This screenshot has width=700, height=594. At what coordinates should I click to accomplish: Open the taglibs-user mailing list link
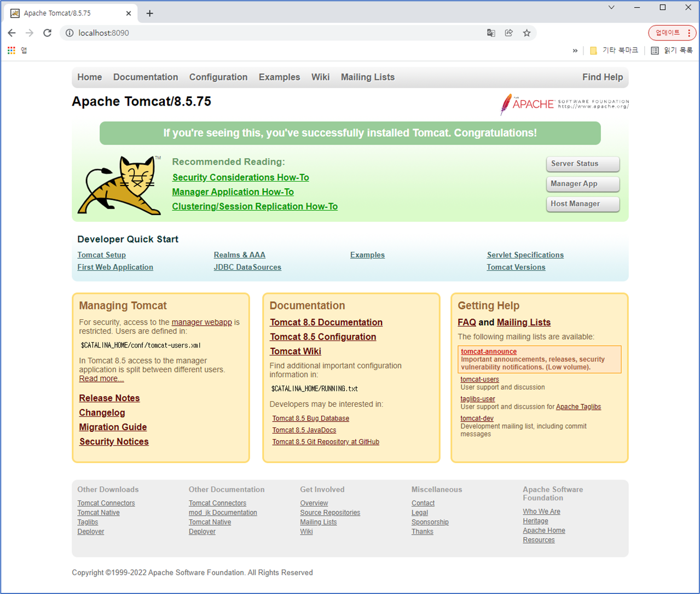(477, 399)
